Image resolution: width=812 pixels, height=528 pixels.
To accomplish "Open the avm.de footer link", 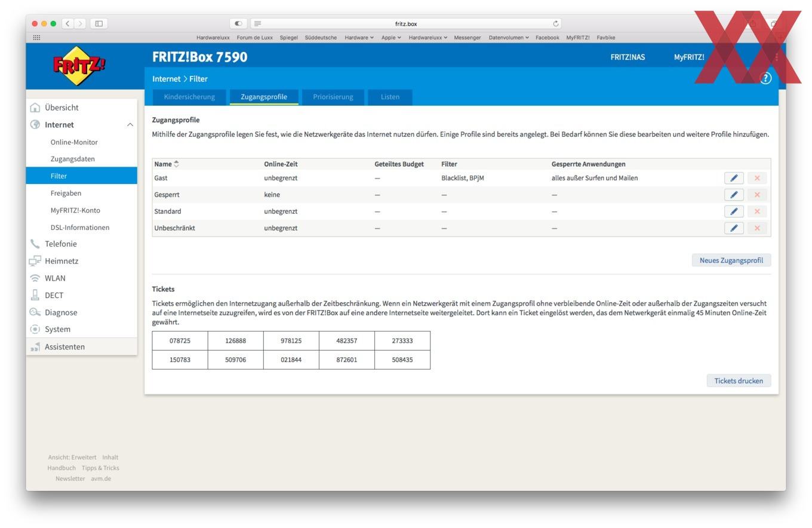I will tap(101, 479).
